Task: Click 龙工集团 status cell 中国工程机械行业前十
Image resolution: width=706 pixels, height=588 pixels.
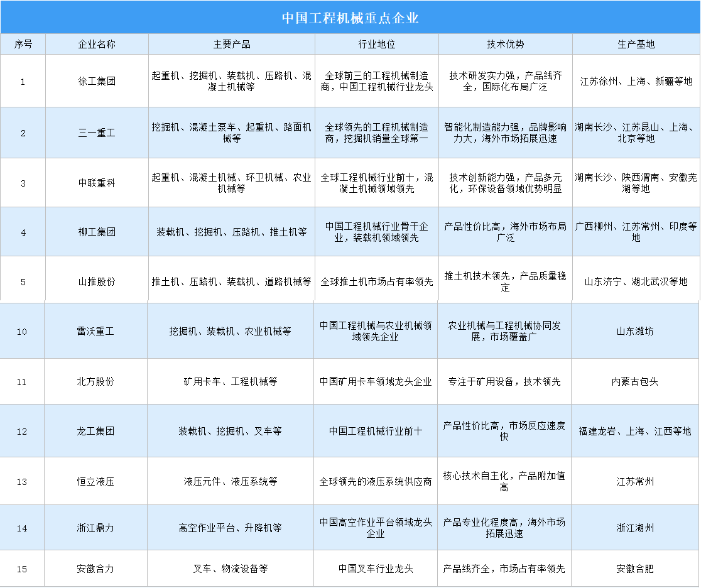Action: tap(376, 432)
